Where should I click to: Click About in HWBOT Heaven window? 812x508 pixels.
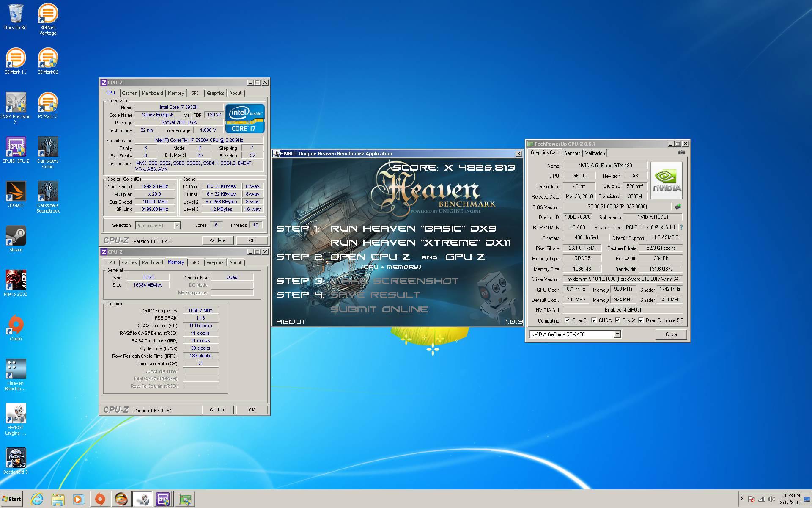tap(291, 322)
